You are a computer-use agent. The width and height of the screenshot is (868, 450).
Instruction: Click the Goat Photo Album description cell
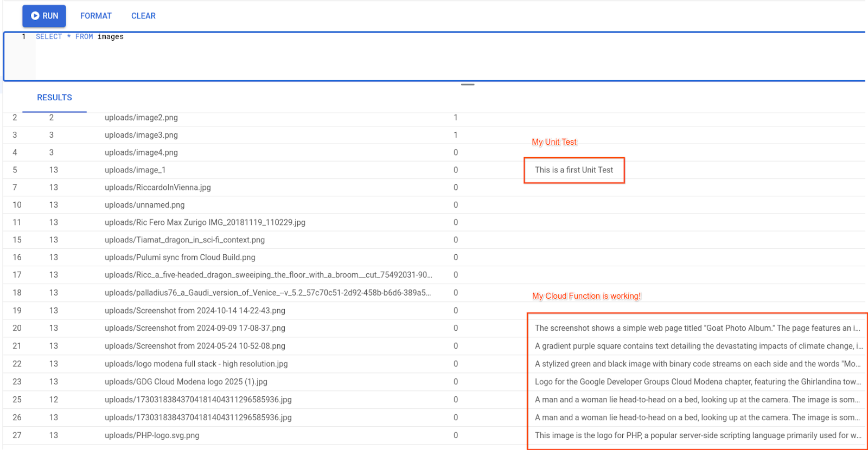coord(697,328)
